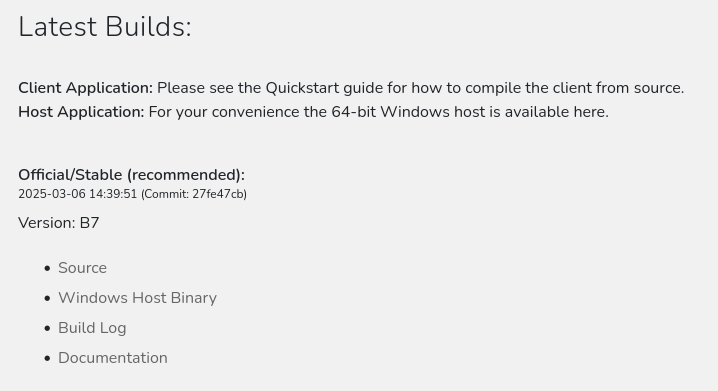Click the bullet next to Source
Image resolution: width=718 pixels, height=391 pixels.
coord(47,268)
